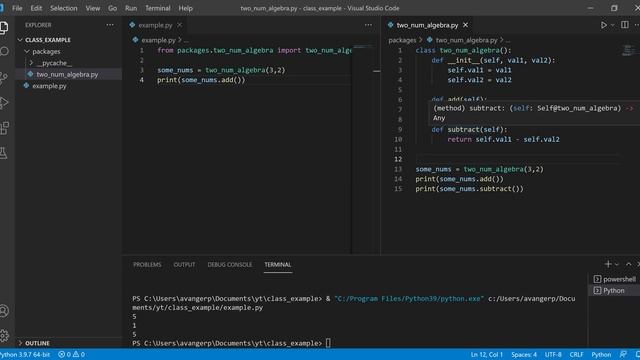The width and height of the screenshot is (640, 360).
Task: Click 'def subtract(self):' code line
Action: (x=469, y=129)
